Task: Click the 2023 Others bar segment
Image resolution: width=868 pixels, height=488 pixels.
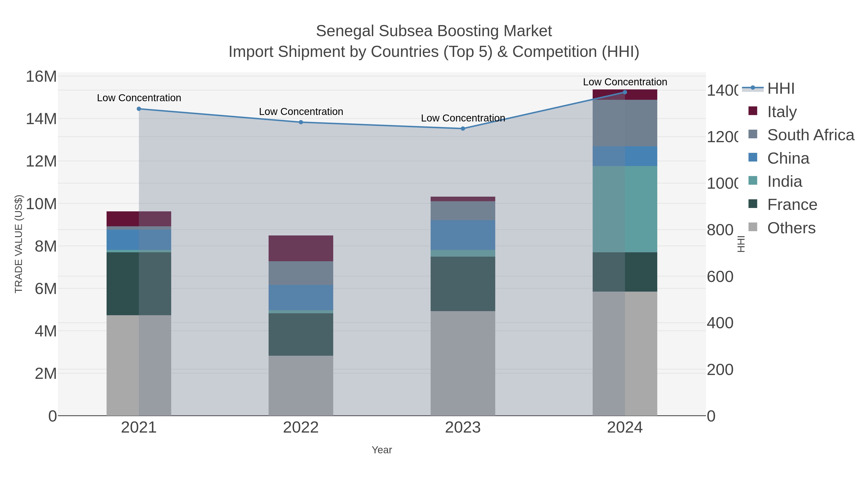Action: click(x=463, y=363)
